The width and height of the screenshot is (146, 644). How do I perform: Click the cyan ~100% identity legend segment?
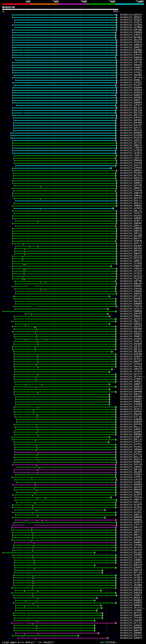(x=130, y=4)
